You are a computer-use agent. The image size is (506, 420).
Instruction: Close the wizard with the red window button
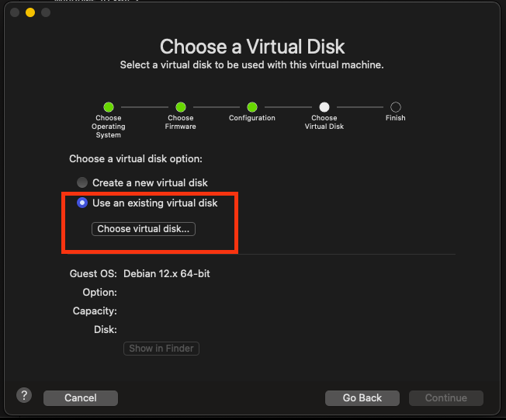coord(15,12)
